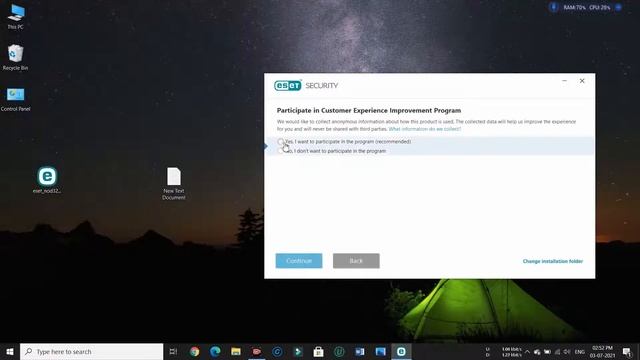The image size is (640, 360).
Task: Click ENG language indicator in tray
Action: coord(580,352)
